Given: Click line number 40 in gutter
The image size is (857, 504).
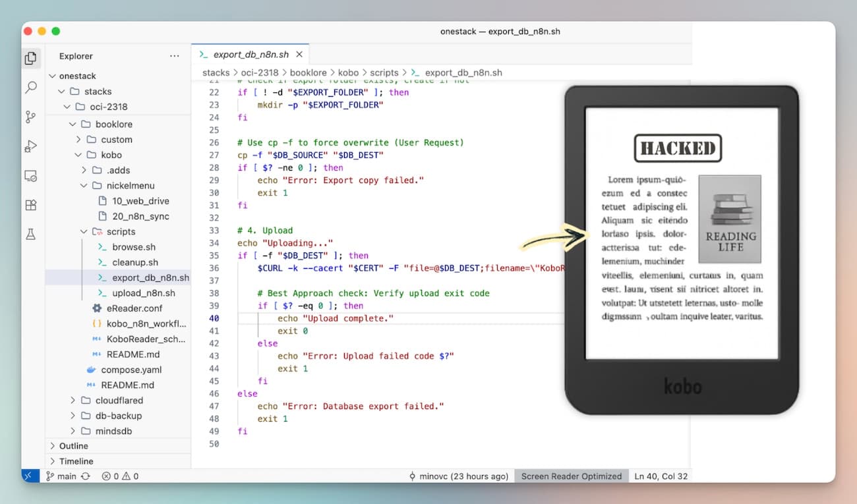Looking at the screenshot, I should click(x=214, y=318).
